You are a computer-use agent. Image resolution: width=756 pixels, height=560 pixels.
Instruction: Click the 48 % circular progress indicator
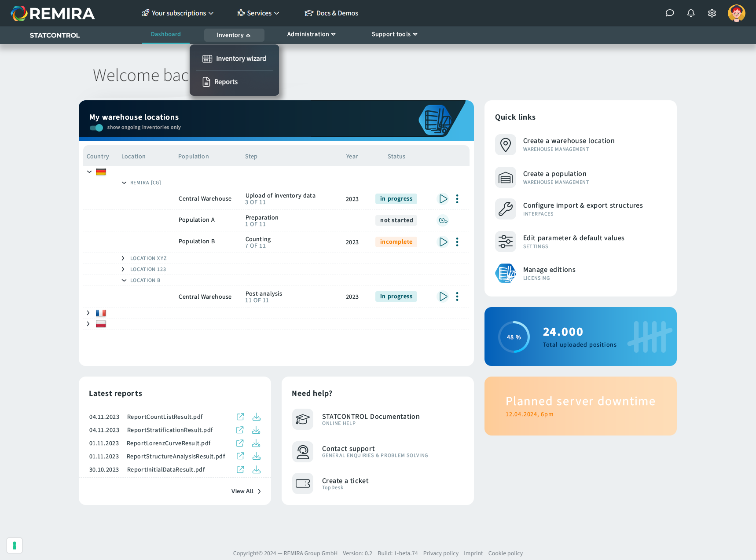coord(514,337)
